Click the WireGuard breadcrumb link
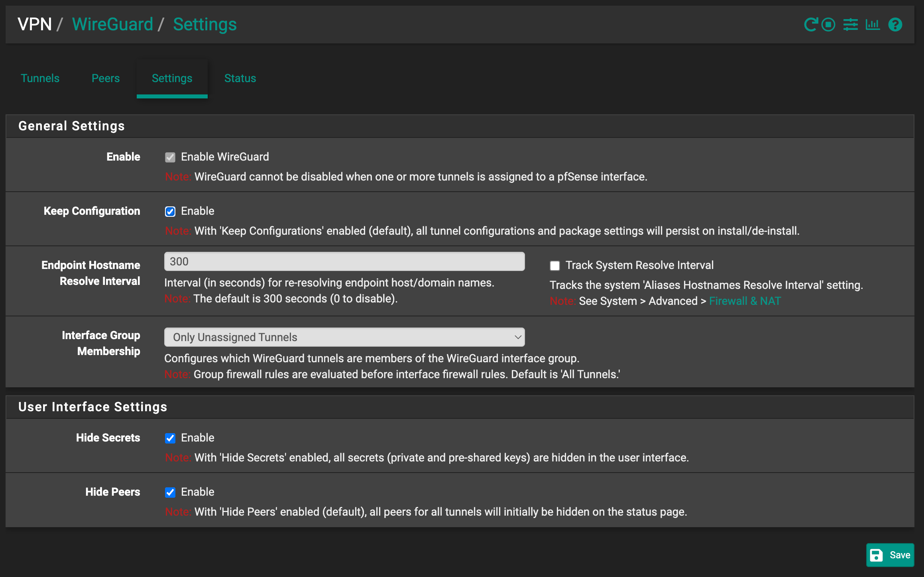 click(113, 24)
